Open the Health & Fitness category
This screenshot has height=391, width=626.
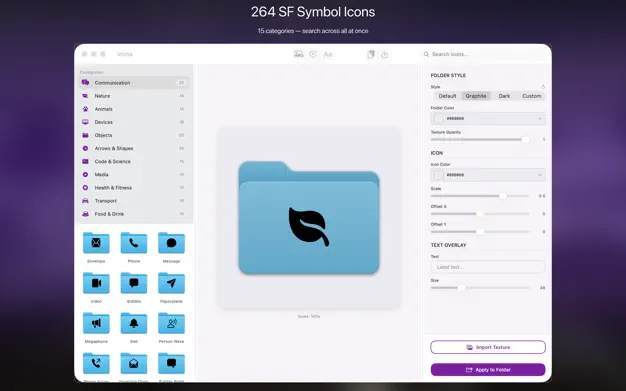click(134, 188)
